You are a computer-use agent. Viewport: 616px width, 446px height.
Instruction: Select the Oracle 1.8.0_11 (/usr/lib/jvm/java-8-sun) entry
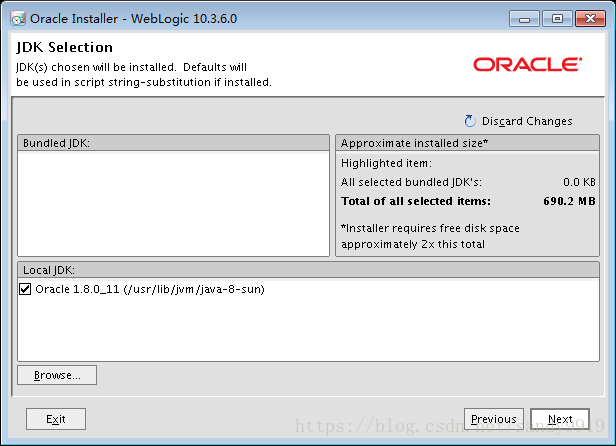tap(150, 289)
